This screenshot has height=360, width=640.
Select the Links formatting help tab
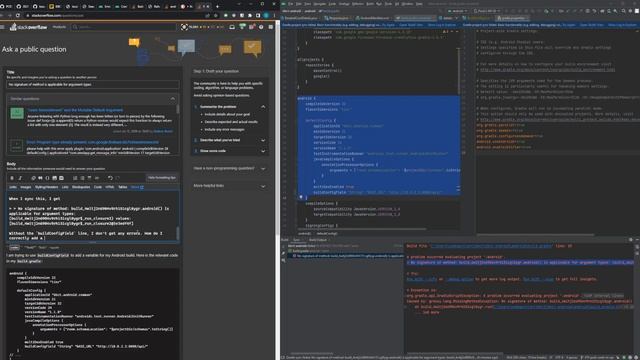tap(13, 187)
